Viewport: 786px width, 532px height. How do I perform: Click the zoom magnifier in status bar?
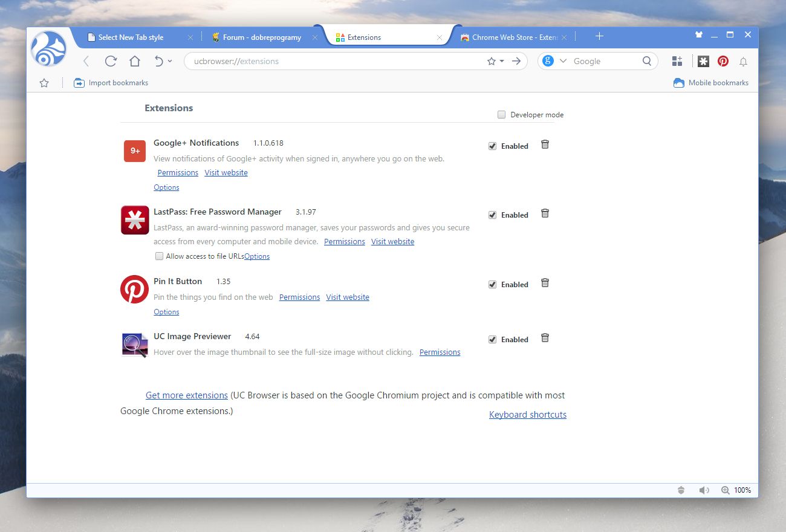pos(726,490)
